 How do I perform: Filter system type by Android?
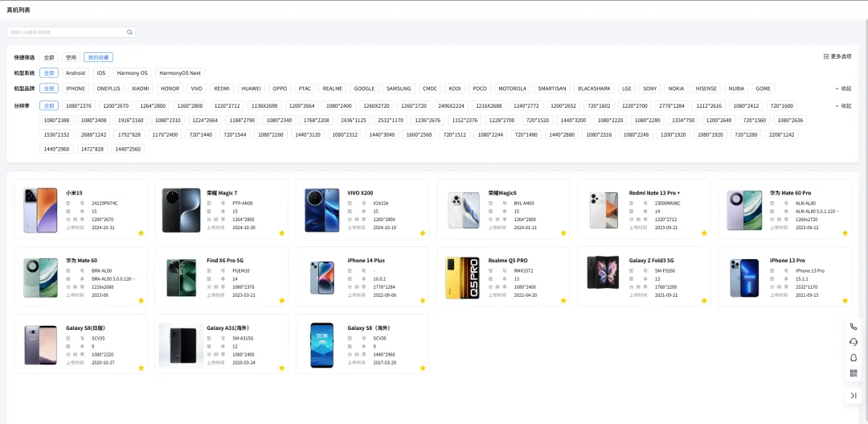click(76, 72)
